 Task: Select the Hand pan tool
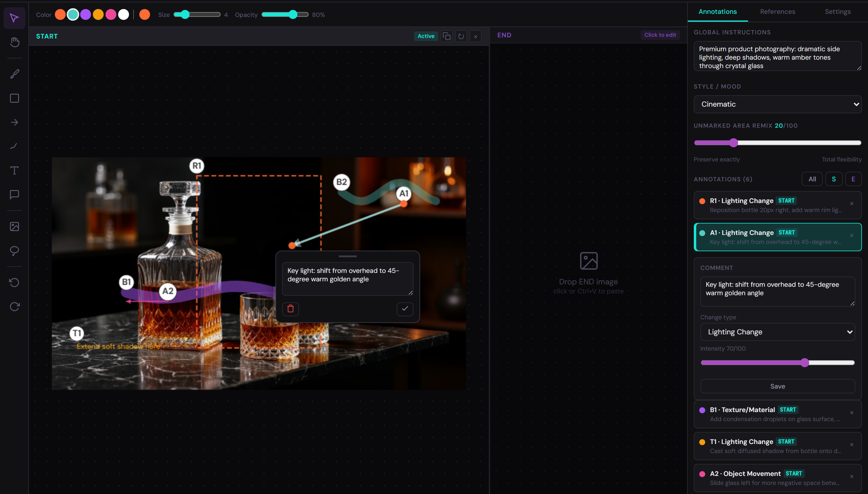coord(14,42)
